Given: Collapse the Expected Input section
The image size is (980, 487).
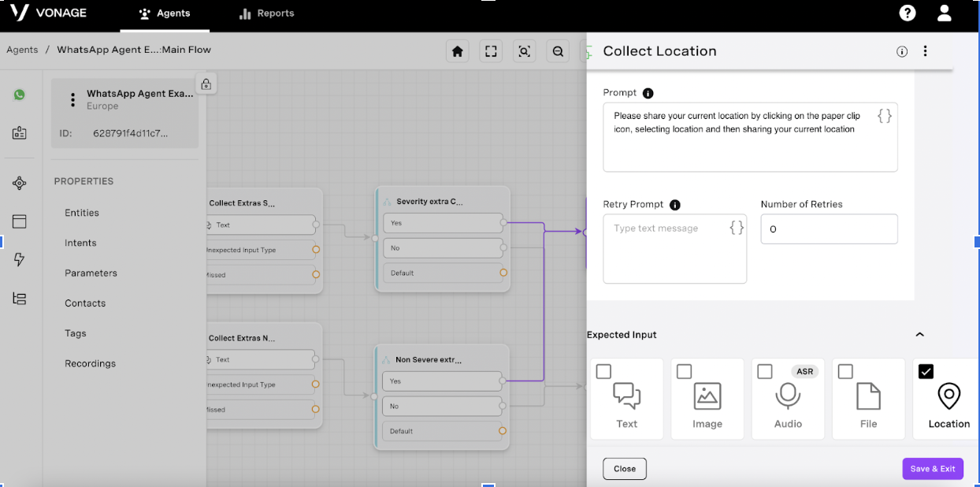Looking at the screenshot, I should (x=919, y=335).
